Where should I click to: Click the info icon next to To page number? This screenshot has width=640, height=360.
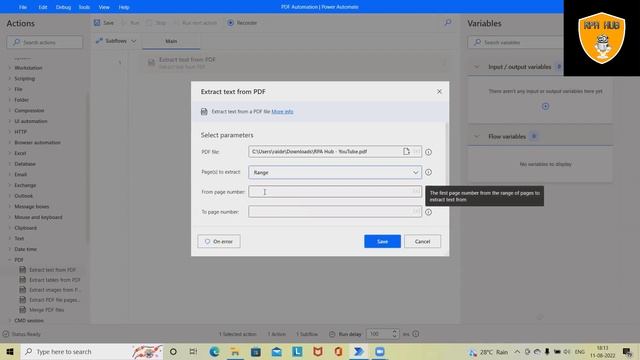[x=428, y=212]
